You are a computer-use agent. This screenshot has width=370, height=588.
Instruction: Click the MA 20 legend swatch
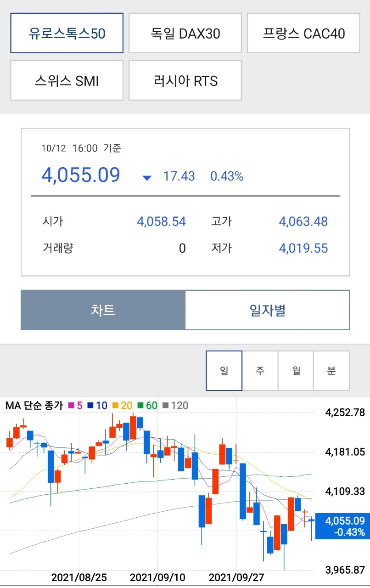116,406
